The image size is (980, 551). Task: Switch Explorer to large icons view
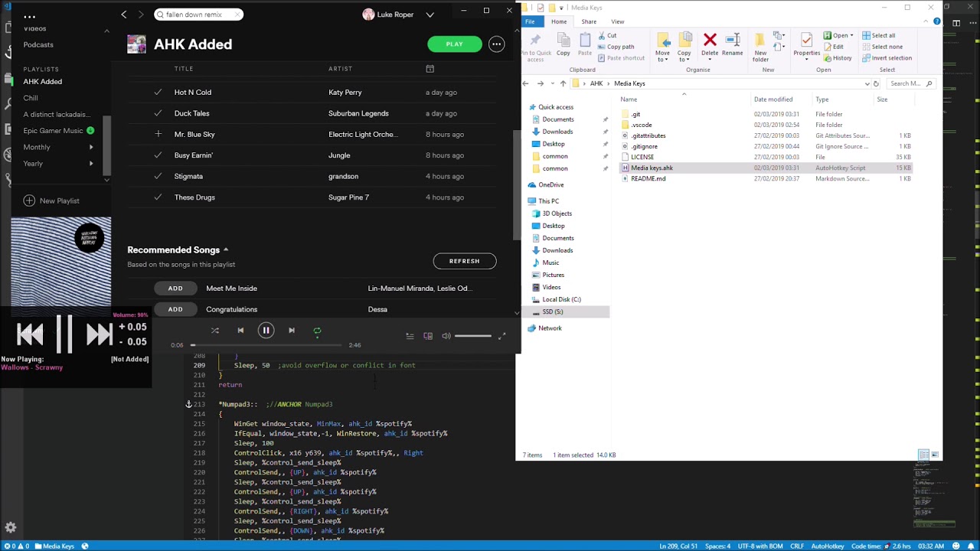(935, 455)
